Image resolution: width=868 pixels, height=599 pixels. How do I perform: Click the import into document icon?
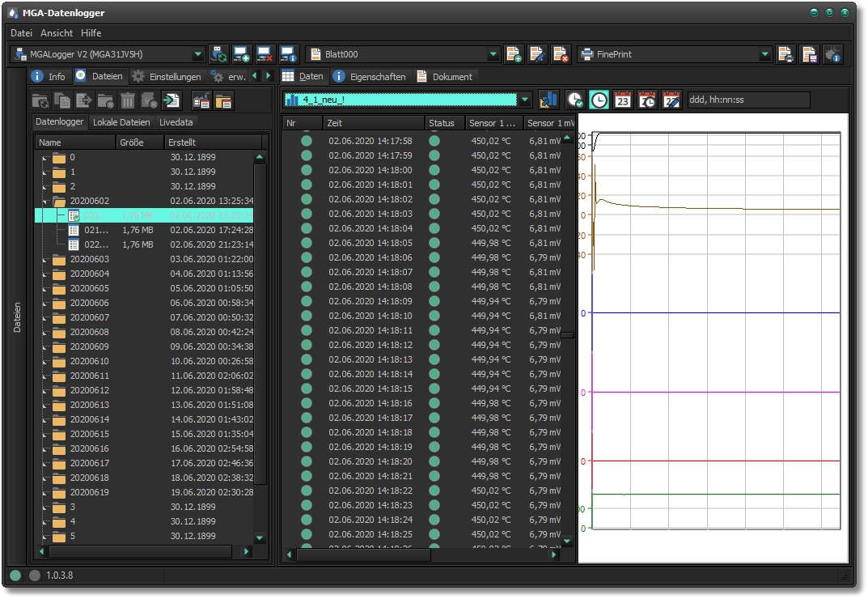click(171, 101)
